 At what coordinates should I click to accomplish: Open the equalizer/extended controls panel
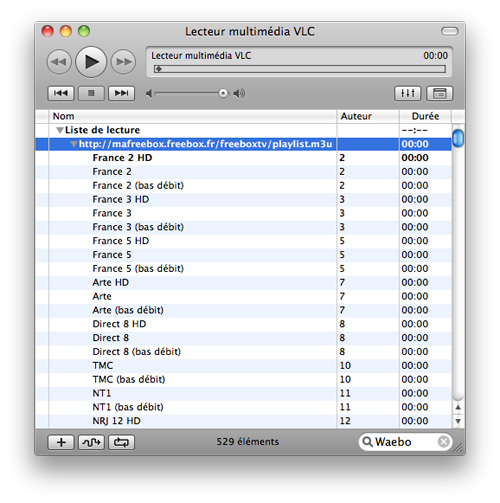pos(408,93)
